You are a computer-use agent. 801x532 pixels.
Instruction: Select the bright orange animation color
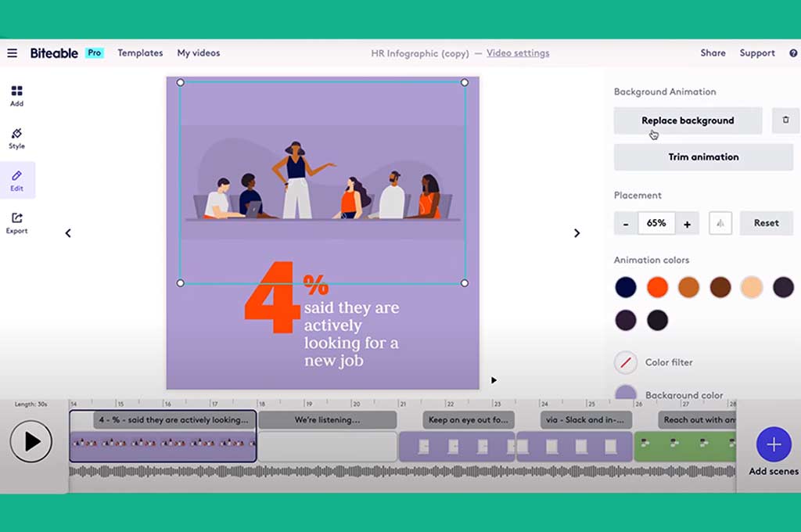pyautogui.click(x=657, y=287)
